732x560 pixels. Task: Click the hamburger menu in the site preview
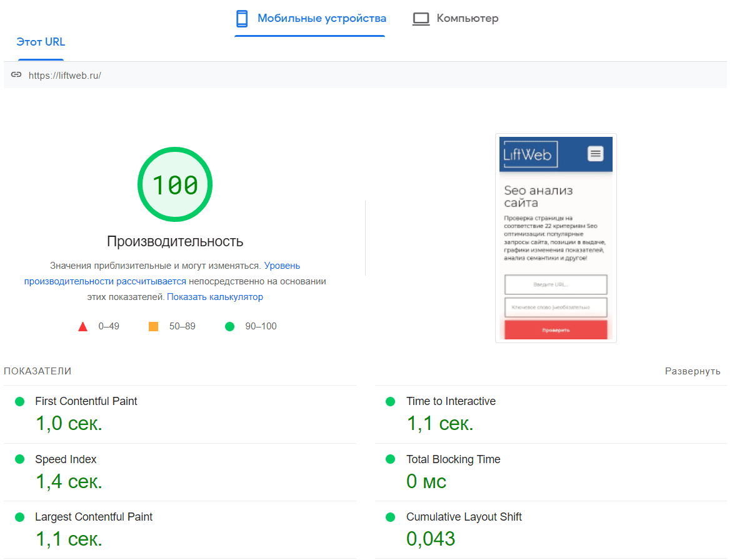595,153
